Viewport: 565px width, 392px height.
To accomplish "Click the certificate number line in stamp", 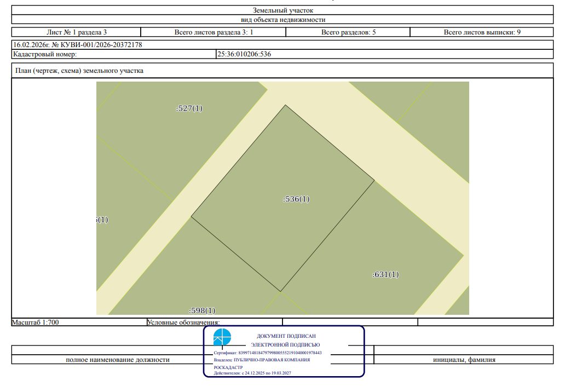I will (x=267, y=353).
